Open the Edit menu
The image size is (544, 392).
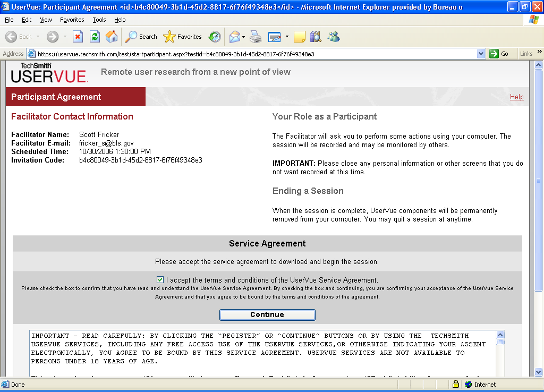point(27,20)
